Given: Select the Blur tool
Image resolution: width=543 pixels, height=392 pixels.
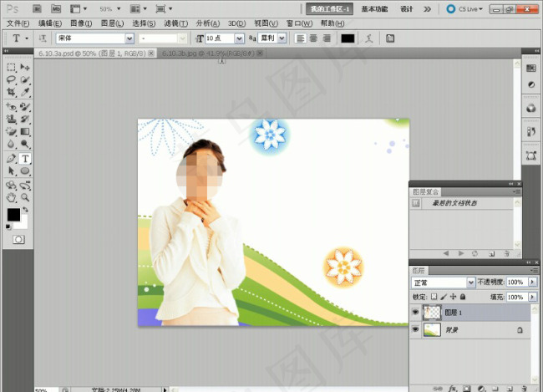Looking at the screenshot, I should click(x=11, y=144).
